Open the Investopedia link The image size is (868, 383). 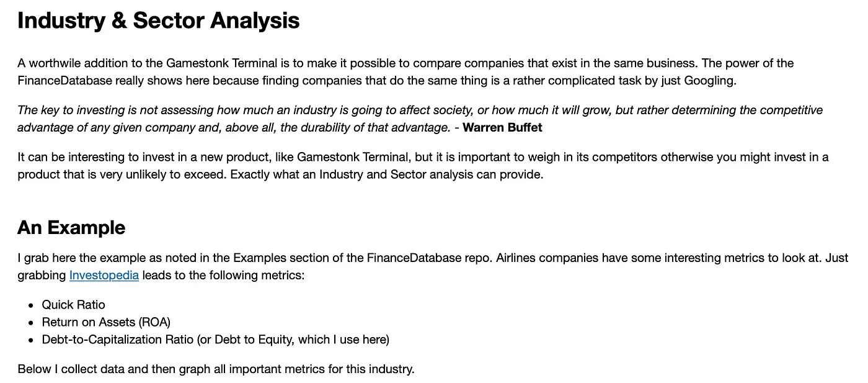(104, 275)
